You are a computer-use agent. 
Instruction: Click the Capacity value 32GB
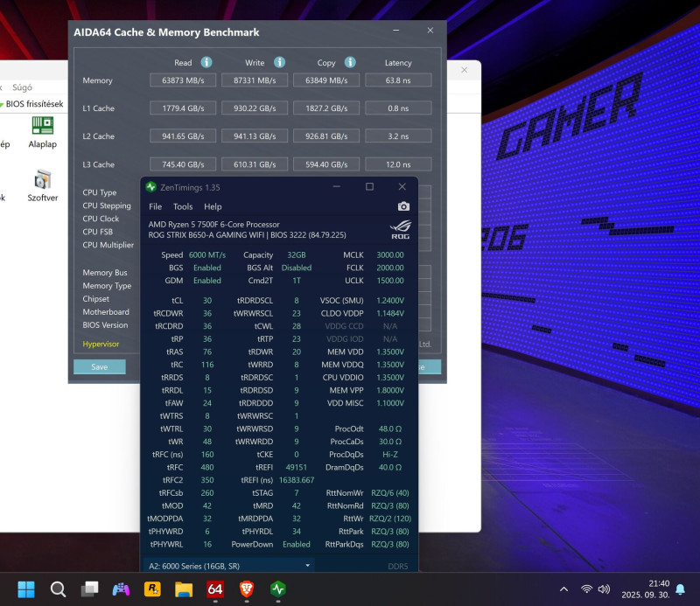pyautogui.click(x=297, y=254)
